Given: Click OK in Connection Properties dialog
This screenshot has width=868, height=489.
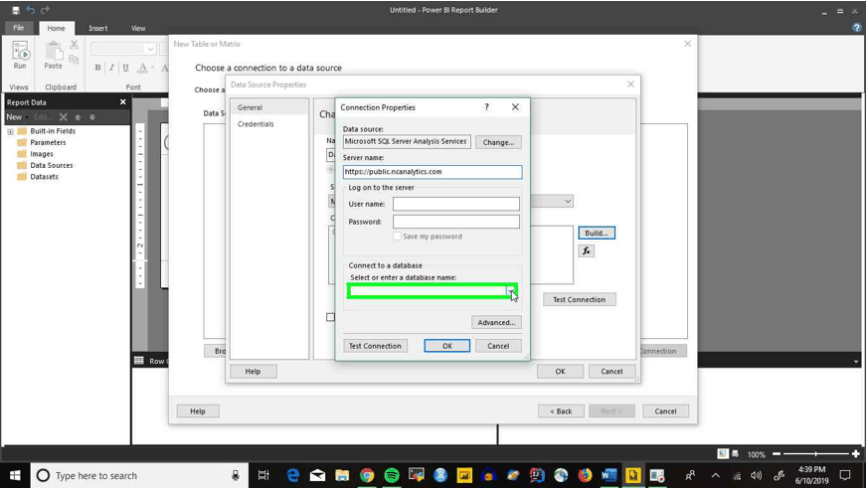Looking at the screenshot, I should pyautogui.click(x=447, y=346).
